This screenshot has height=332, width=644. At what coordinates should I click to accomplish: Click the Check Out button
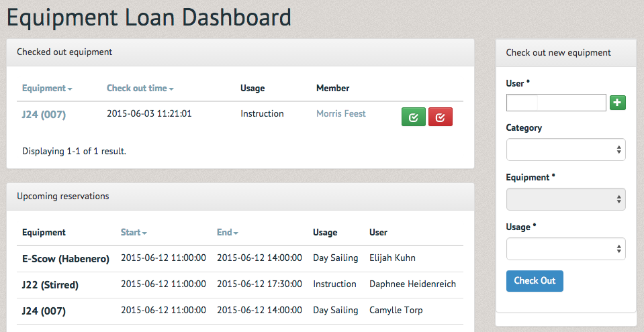(535, 281)
